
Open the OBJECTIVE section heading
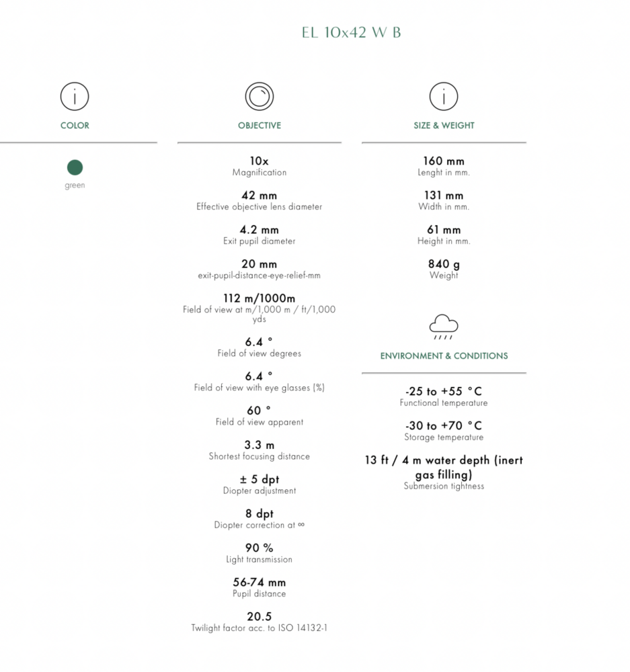pyautogui.click(x=259, y=126)
